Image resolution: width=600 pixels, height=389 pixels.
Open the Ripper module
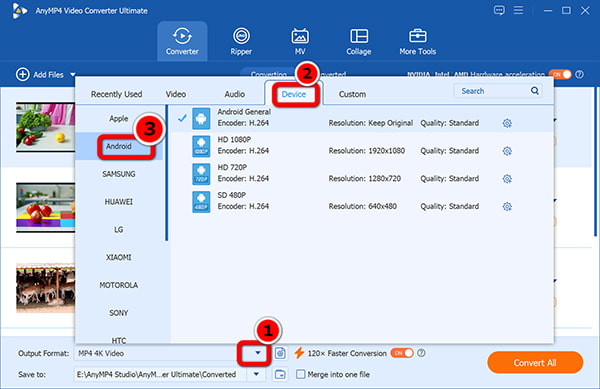tap(241, 41)
